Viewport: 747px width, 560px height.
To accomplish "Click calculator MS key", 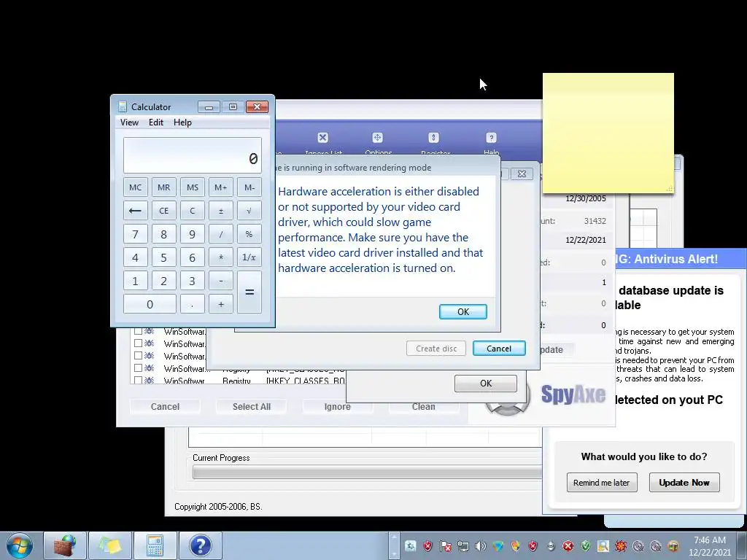I will coord(193,187).
